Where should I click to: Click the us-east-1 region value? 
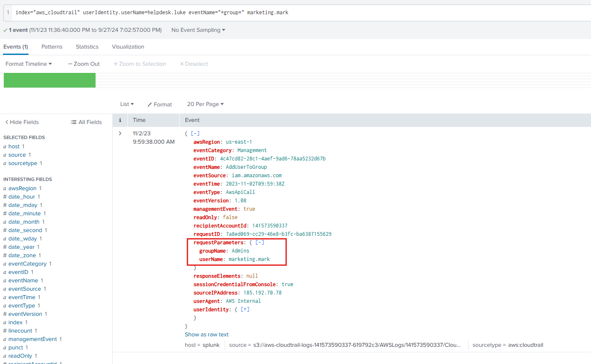coord(239,142)
